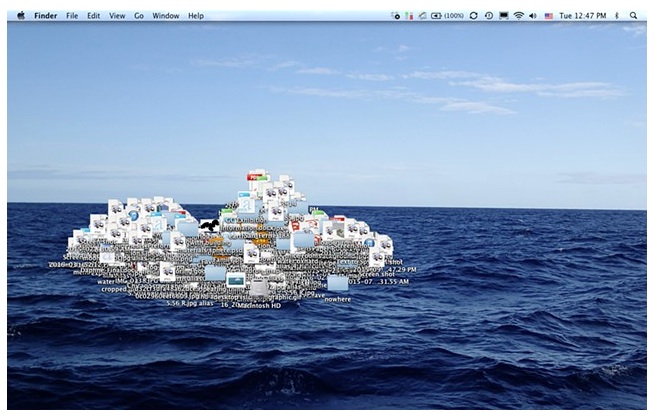Image resolution: width=654 pixels, height=417 pixels.
Task: Open Spotlight search magnifier icon
Action: tap(633, 16)
